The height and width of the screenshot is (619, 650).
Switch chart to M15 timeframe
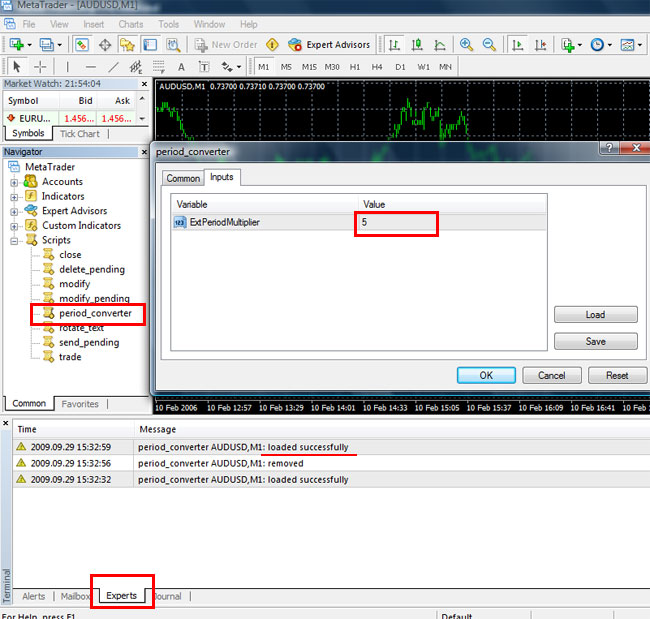[x=309, y=67]
